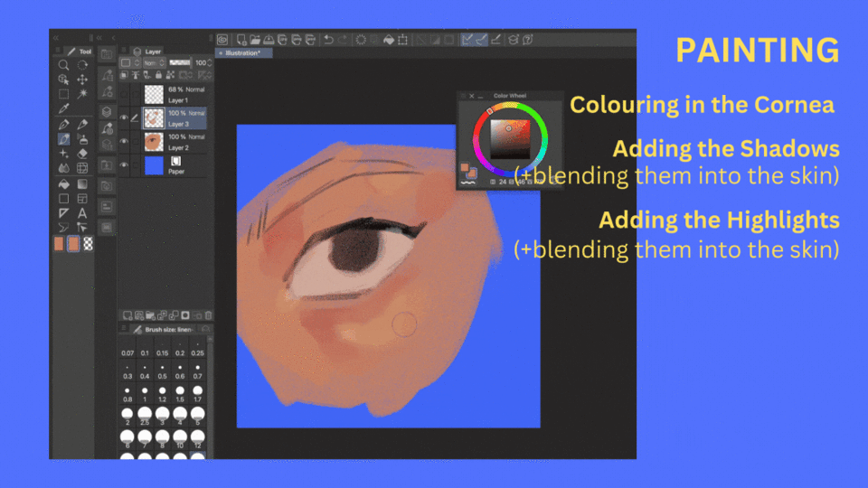Viewport: 868px width, 488px height.
Task: Select the Auto select magic wand tool
Action: point(82,93)
